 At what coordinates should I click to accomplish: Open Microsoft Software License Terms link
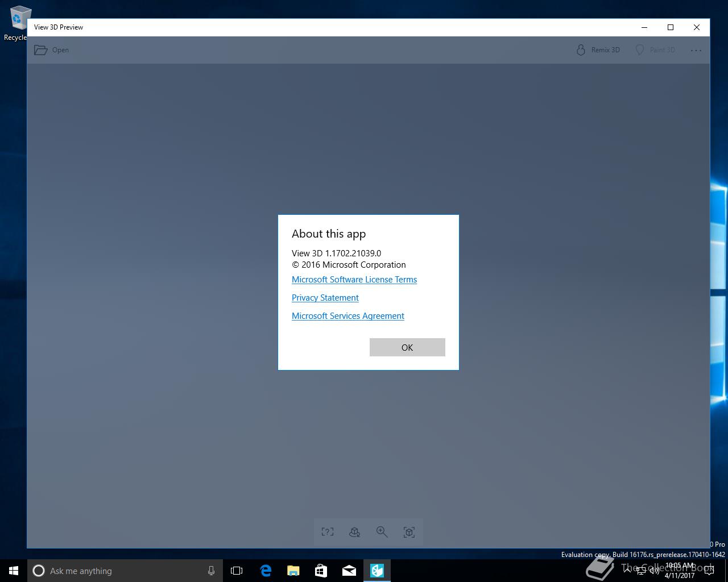click(354, 280)
